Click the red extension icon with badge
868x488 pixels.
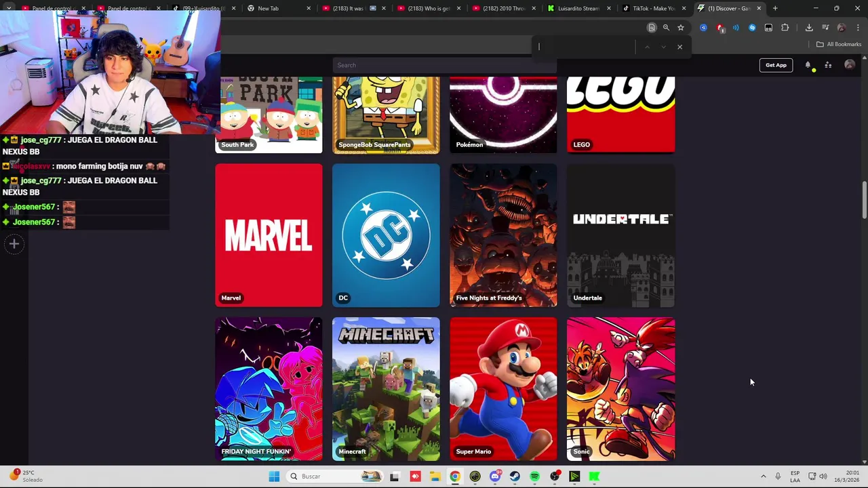(720, 28)
